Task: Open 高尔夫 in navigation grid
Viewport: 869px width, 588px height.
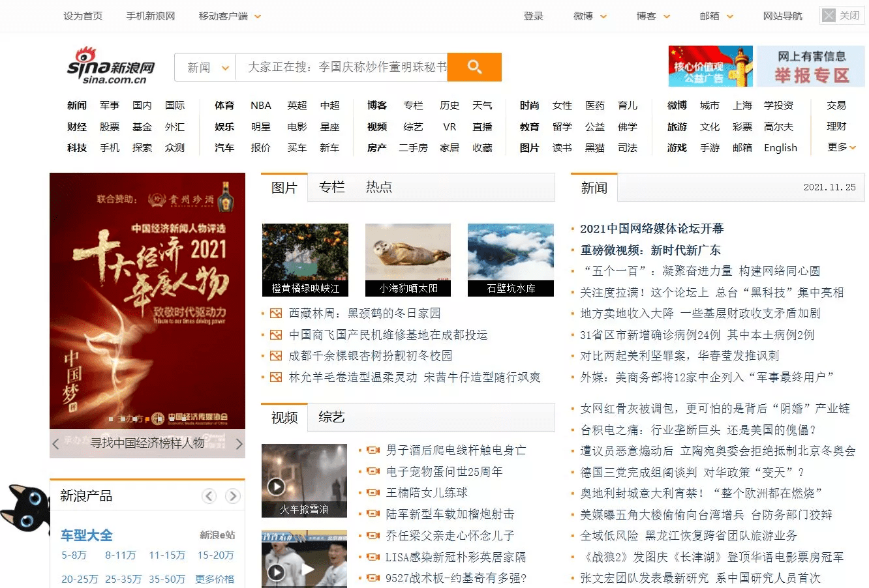Action: [779, 126]
